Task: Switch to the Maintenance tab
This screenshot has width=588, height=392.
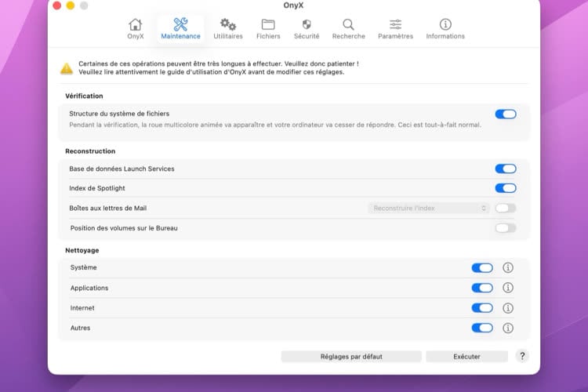Action: (x=180, y=29)
